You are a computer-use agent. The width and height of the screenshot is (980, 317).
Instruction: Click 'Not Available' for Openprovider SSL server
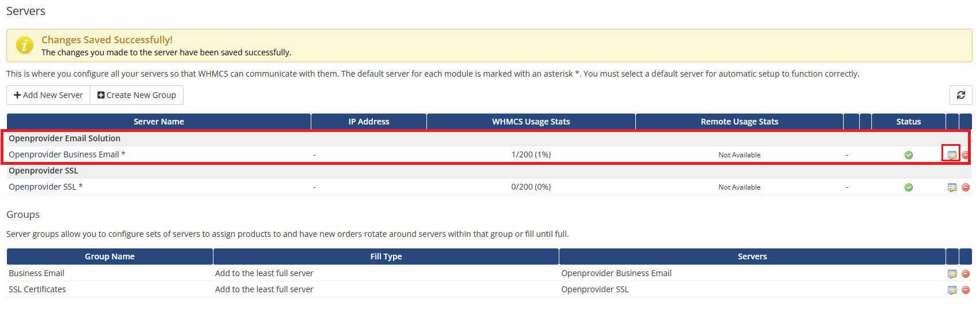(739, 187)
